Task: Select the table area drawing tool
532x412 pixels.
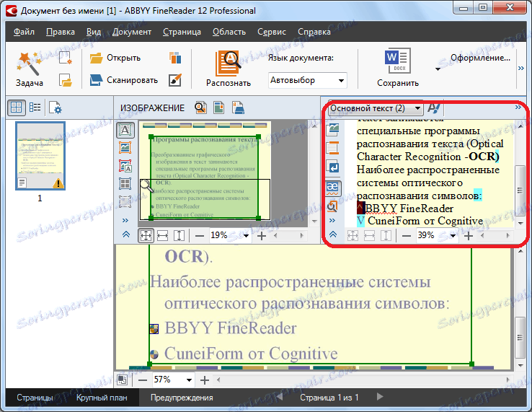Action: click(125, 183)
